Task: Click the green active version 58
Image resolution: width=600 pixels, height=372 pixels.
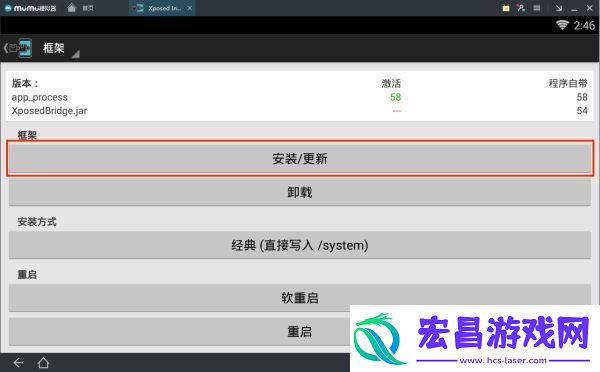Action: (396, 97)
